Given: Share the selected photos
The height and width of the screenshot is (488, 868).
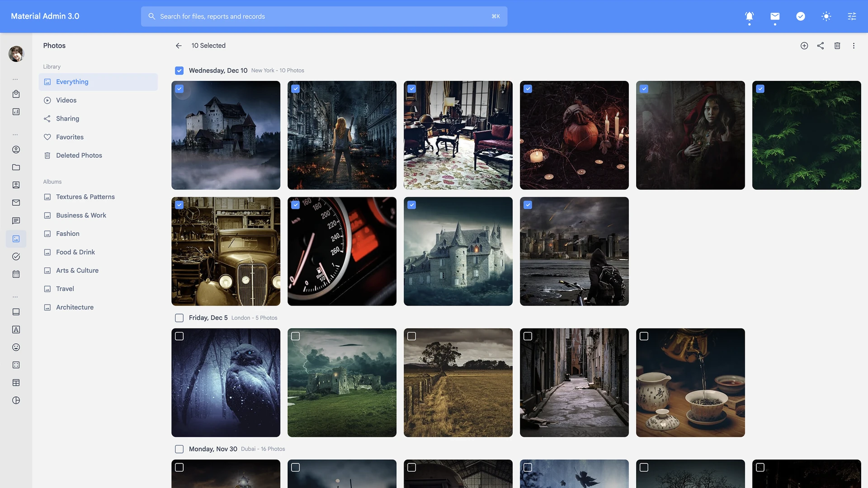Looking at the screenshot, I should point(821,46).
